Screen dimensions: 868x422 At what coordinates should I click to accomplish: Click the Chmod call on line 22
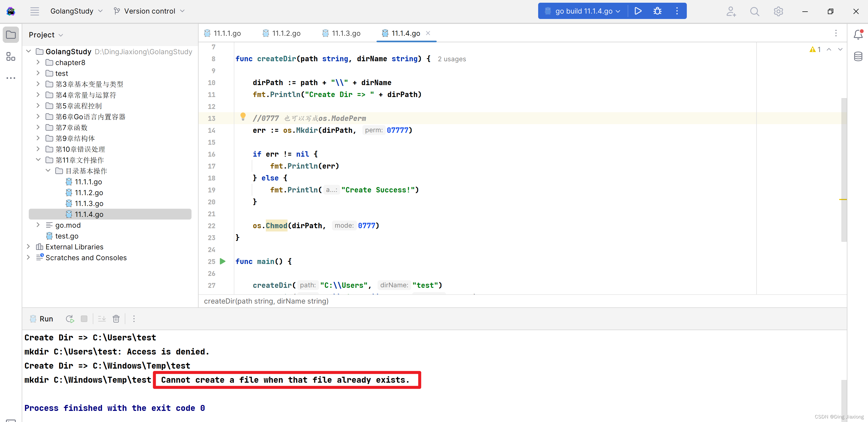276,226
